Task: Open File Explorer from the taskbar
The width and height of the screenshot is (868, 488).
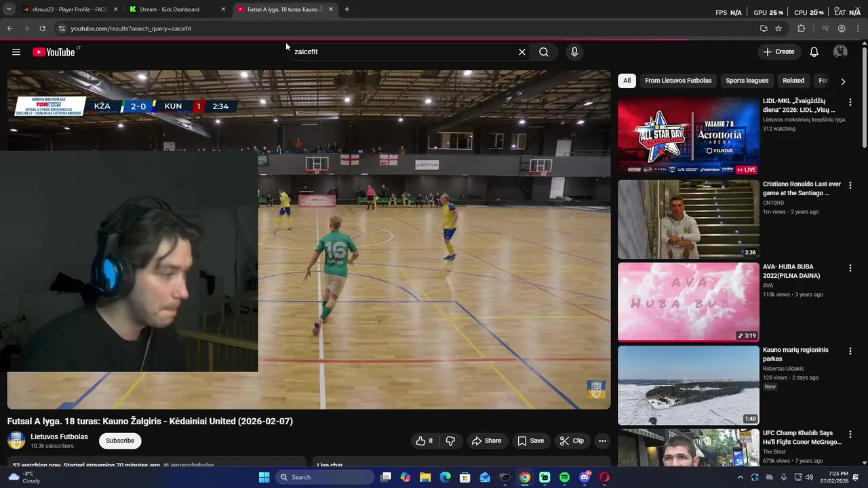Action: click(x=425, y=477)
